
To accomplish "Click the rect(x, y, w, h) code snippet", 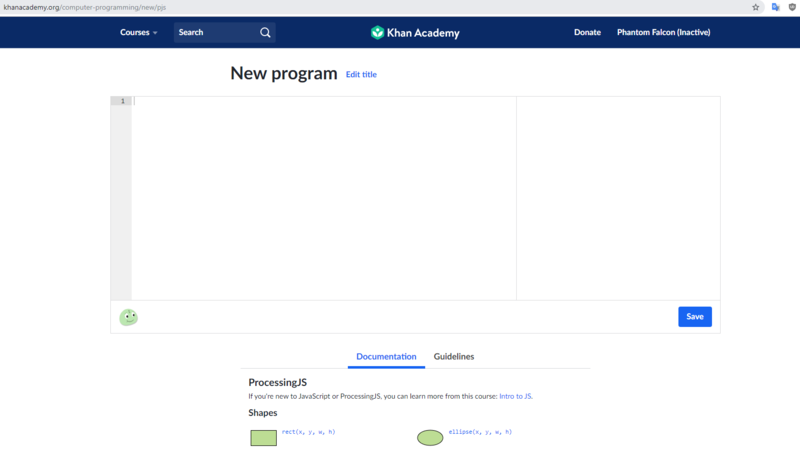I will (x=308, y=431).
